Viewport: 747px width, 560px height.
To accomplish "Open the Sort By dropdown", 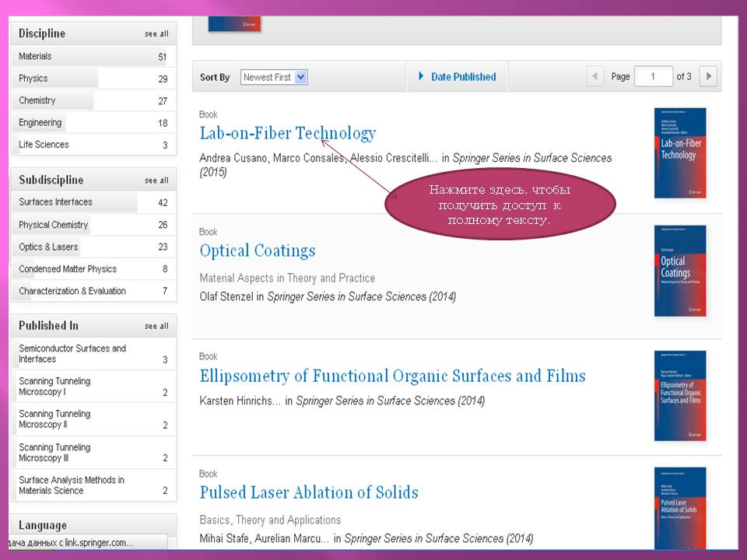I will 274,77.
